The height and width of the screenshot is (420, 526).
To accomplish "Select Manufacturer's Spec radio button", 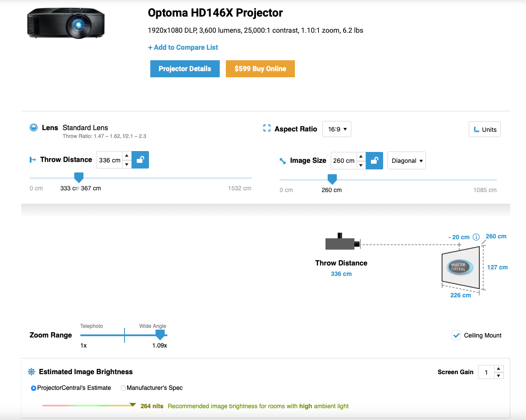I will [123, 388].
